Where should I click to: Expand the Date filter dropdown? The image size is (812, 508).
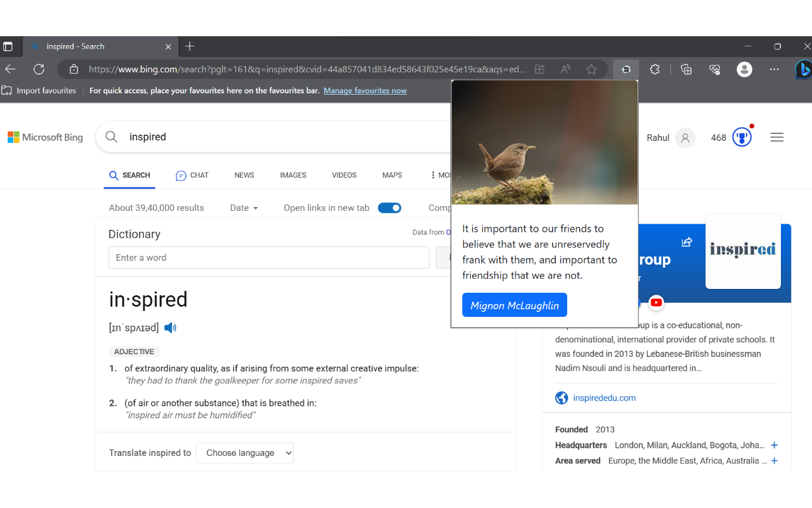244,208
